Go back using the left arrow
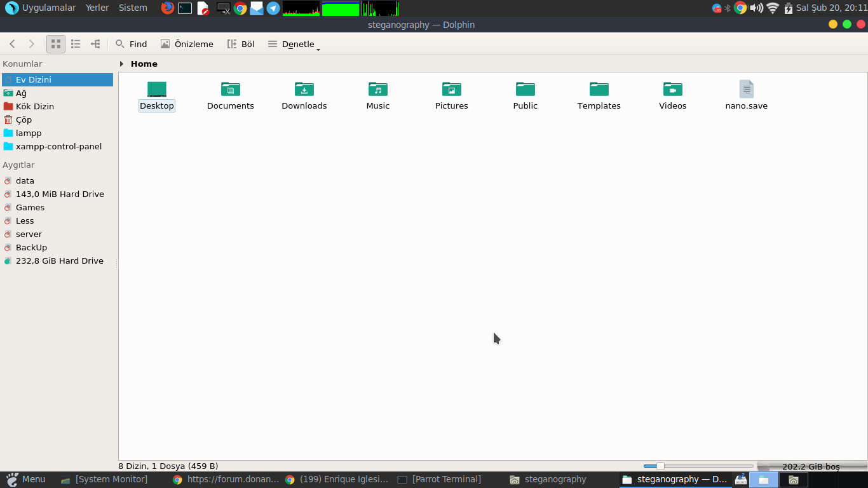The width and height of the screenshot is (868, 488). (x=12, y=44)
